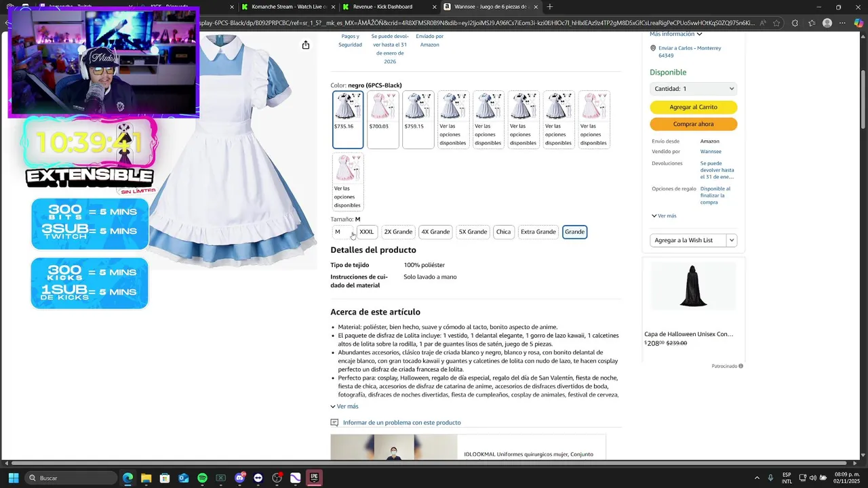Expand Más información chevron
This screenshot has height=488, width=868.
tap(699, 34)
